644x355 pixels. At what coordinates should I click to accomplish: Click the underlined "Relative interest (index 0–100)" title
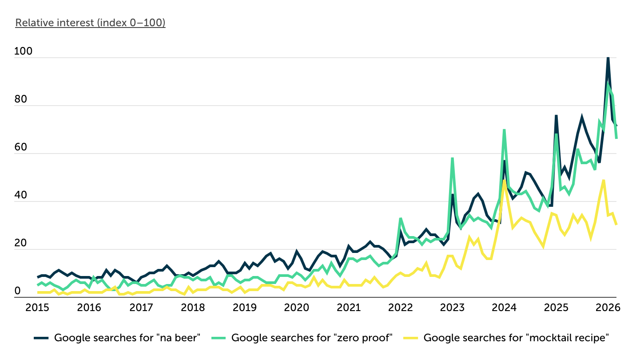coord(90,23)
